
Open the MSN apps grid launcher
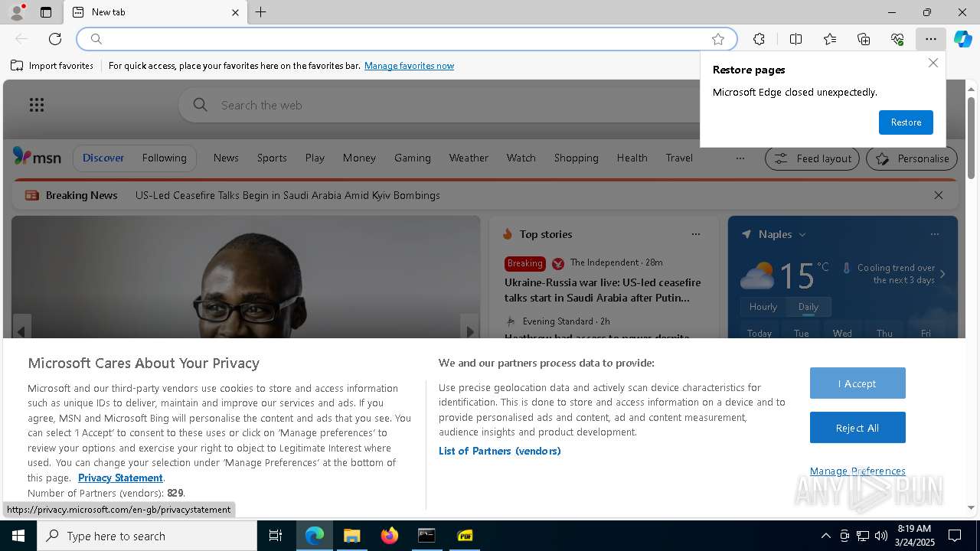pos(37,105)
